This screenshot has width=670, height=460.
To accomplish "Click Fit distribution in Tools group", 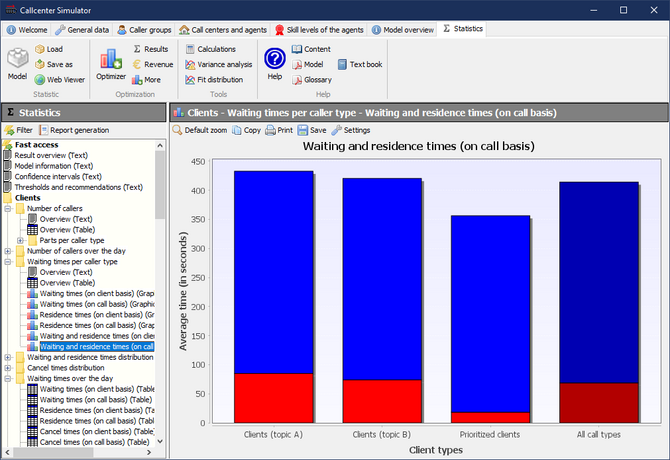I will coord(217,80).
